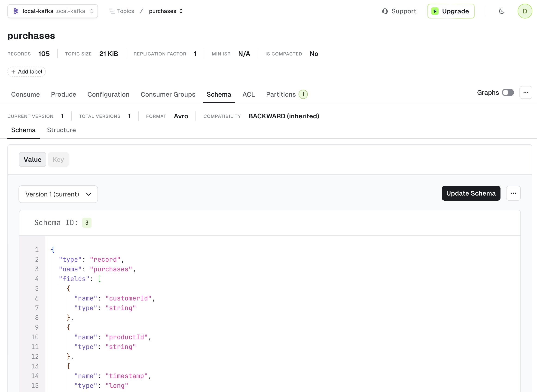Click the local-kafka cluster logo icon
This screenshot has height=392, width=537.
[x=16, y=11]
